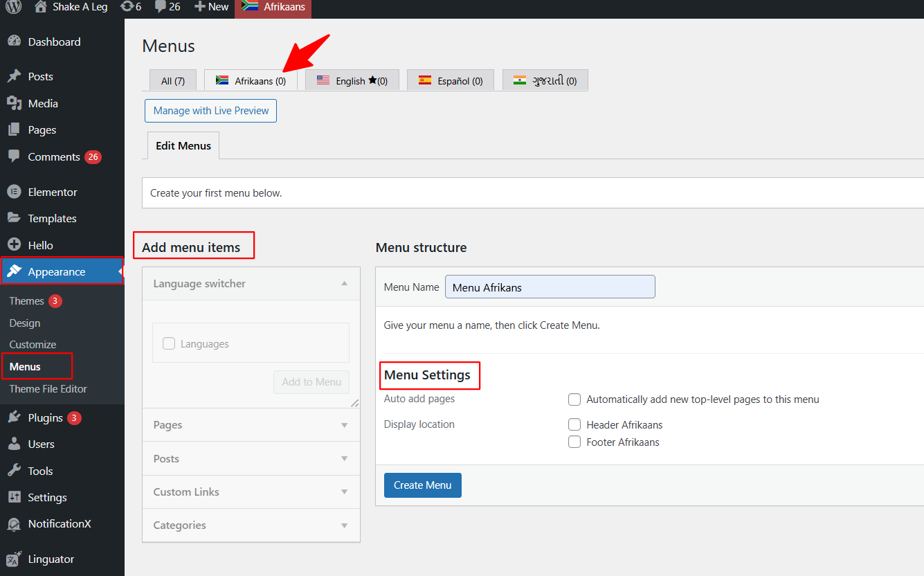Click Manage with Live Preview button

[x=210, y=111]
